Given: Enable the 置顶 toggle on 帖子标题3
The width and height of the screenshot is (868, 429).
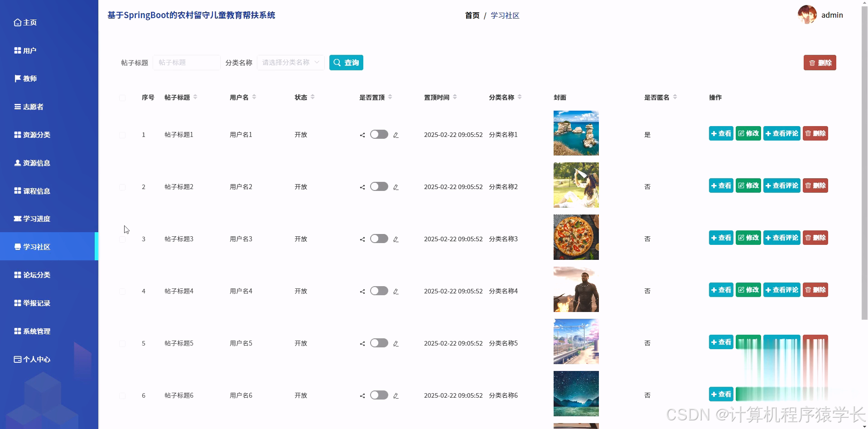Looking at the screenshot, I should (379, 239).
